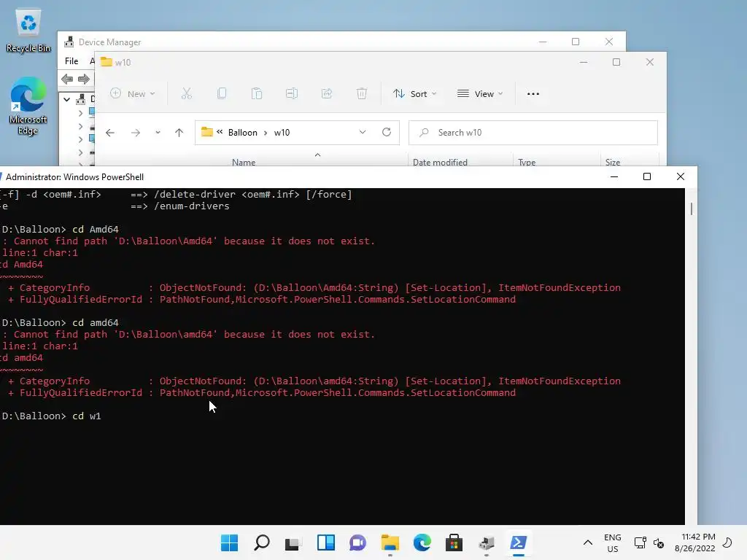The height and width of the screenshot is (560, 747).
Task: Show hidden system tray icons
Action: point(588,542)
